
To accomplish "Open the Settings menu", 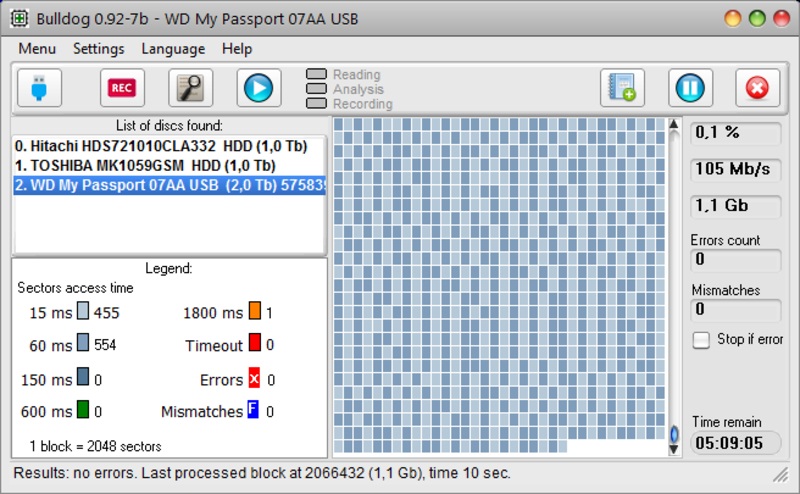I will pyautogui.click(x=99, y=49).
